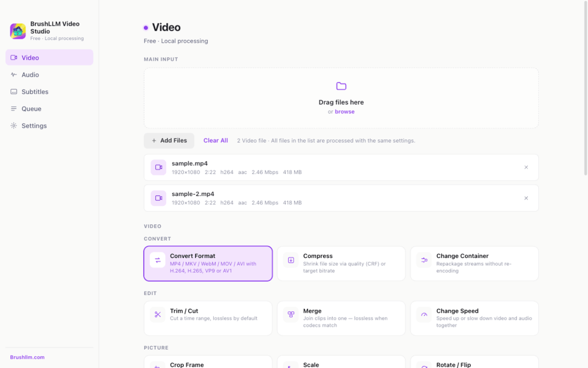Select the Crop Frame card

point(208,362)
